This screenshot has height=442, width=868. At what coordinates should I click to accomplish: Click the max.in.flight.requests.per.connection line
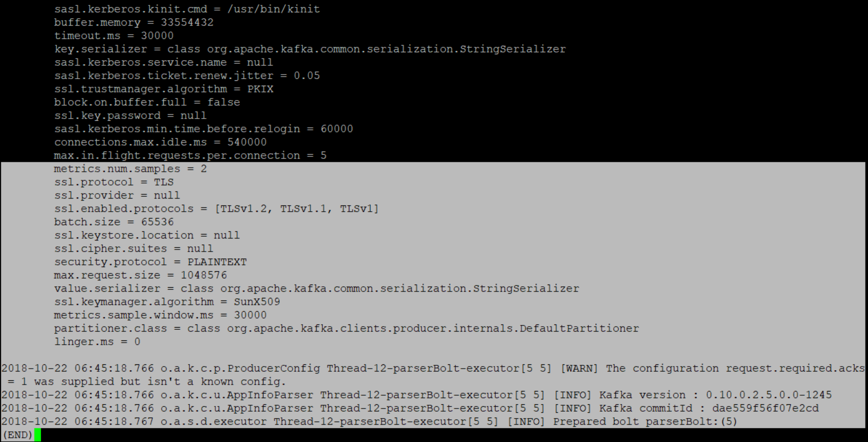[190, 155]
